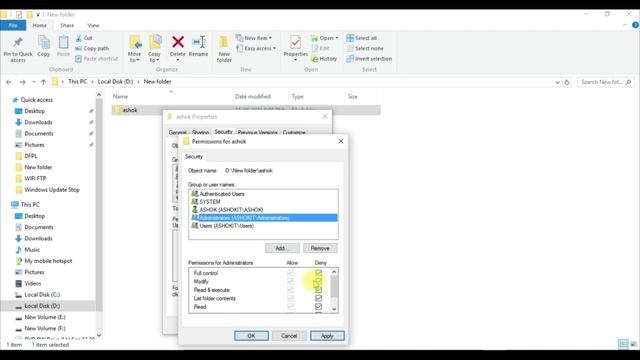
Task: Close the Permissions for ashok dialog
Action: pyautogui.click(x=341, y=141)
